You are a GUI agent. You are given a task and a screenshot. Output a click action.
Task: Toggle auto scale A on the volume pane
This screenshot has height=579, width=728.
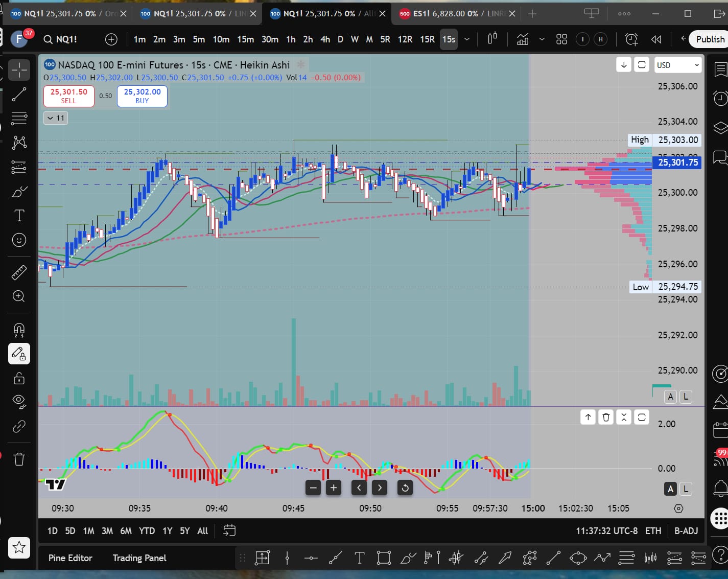coord(671,397)
